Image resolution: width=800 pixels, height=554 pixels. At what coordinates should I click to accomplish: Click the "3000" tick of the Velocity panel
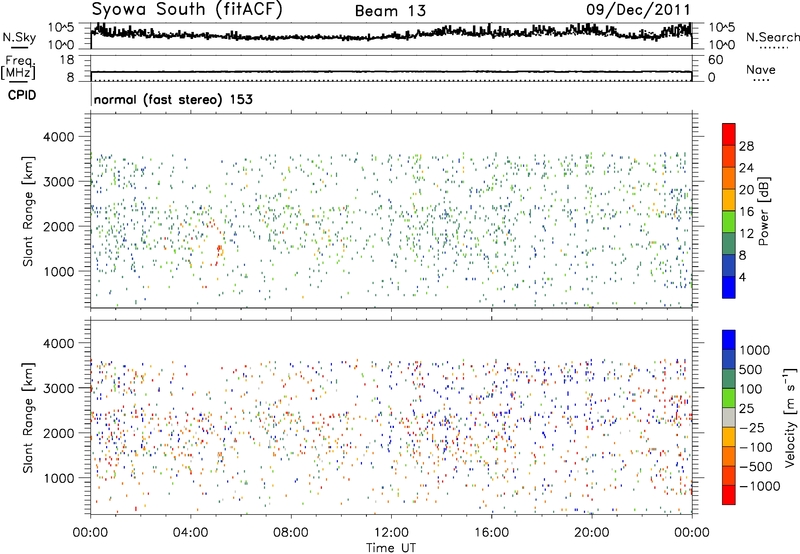[x=58, y=388]
